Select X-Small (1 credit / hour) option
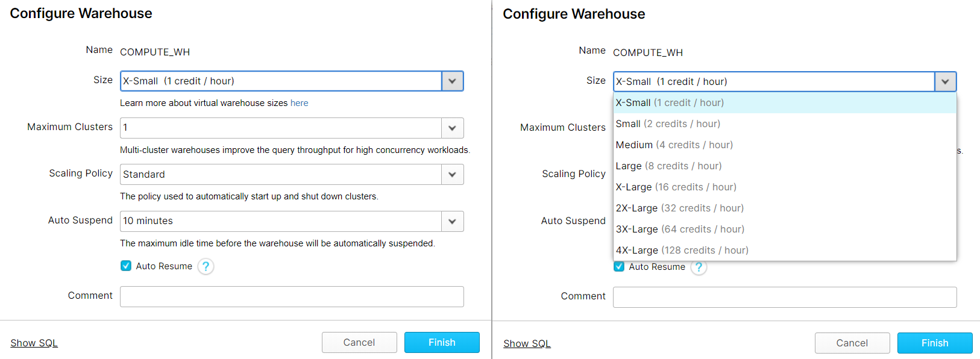 click(x=670, y=103)
